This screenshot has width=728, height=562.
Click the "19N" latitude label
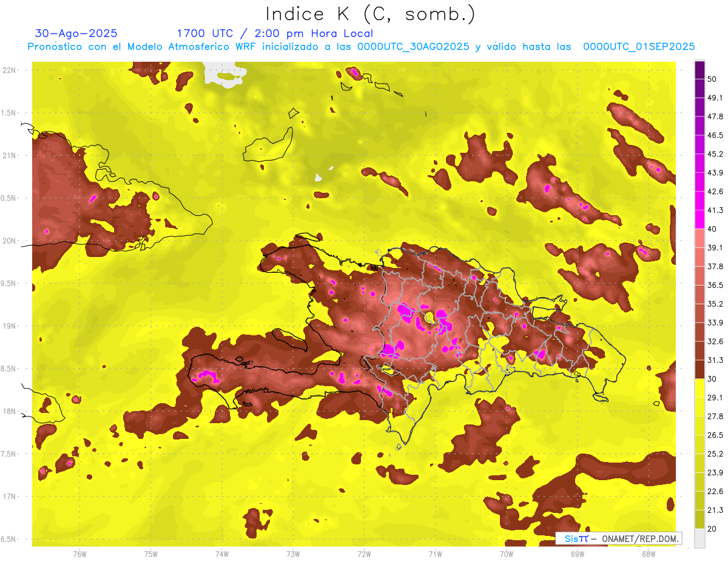[9, 326]
